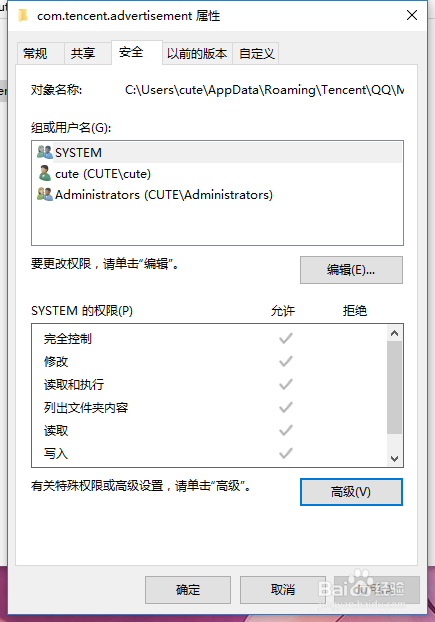
Task: Click the Write allow checkmark
Action: coord(286,453)
